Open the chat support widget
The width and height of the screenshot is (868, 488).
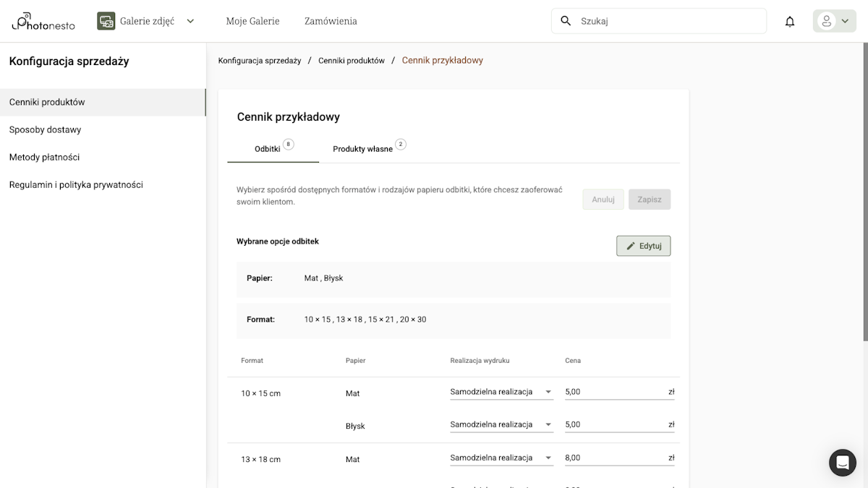pyautogui.click(x=842, y=463)
